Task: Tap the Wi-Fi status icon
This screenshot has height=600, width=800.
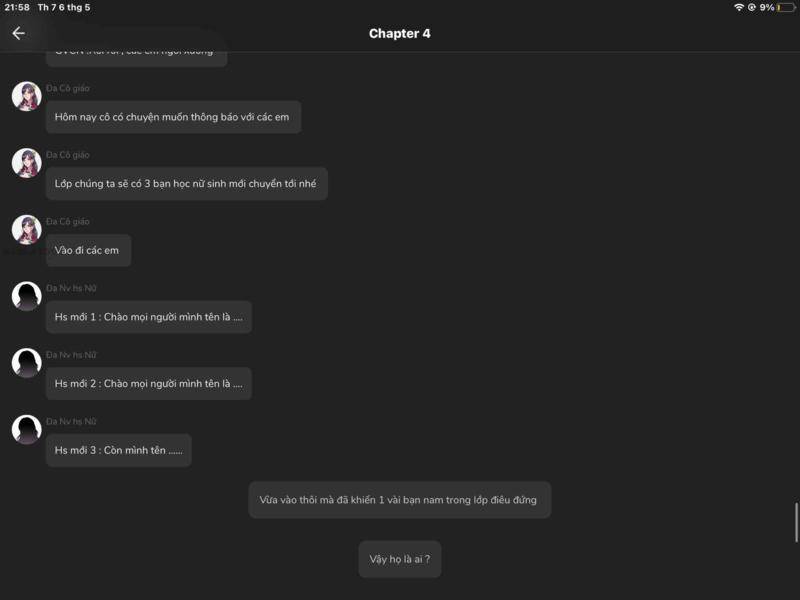Action: pos(739,7)
